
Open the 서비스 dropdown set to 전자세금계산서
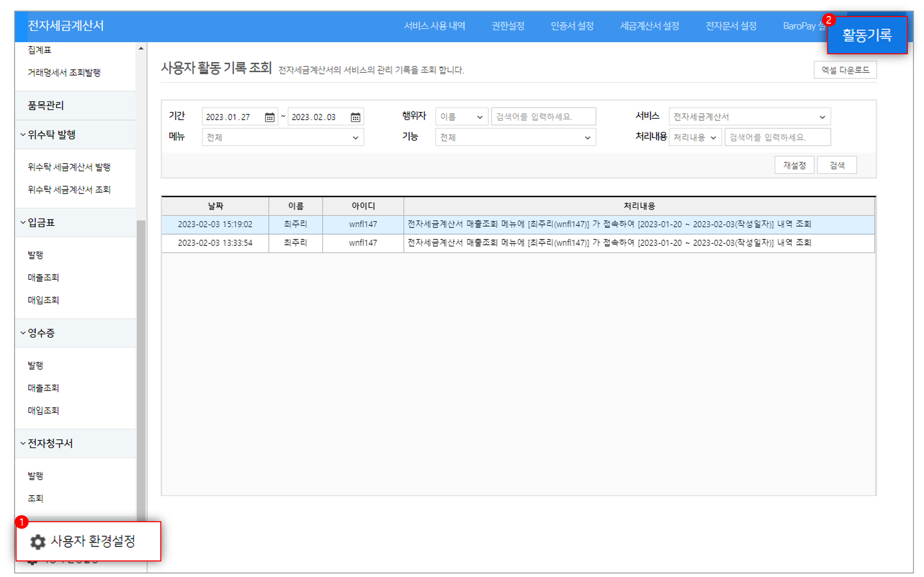(750, 116)
